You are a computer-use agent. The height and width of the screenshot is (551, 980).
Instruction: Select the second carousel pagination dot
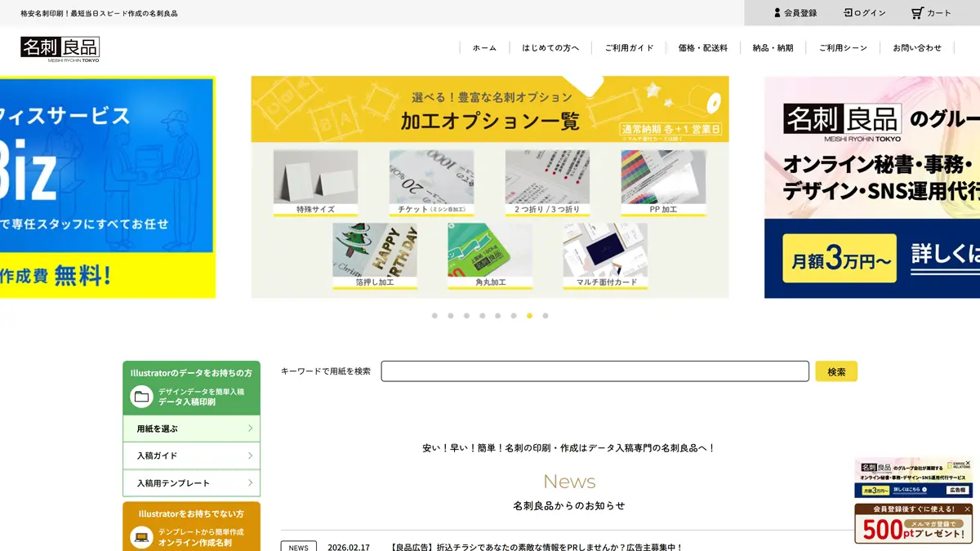click(x=450, y=316)
